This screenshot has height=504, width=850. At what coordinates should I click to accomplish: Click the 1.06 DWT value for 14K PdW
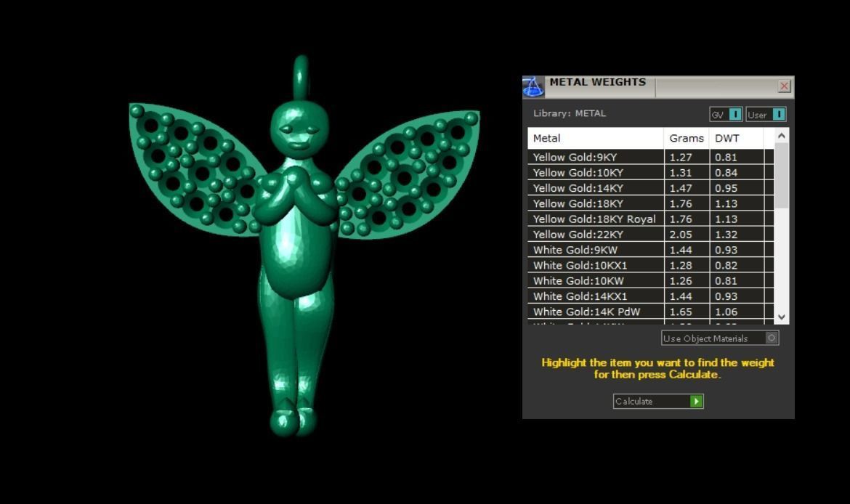tap(726, 312)
